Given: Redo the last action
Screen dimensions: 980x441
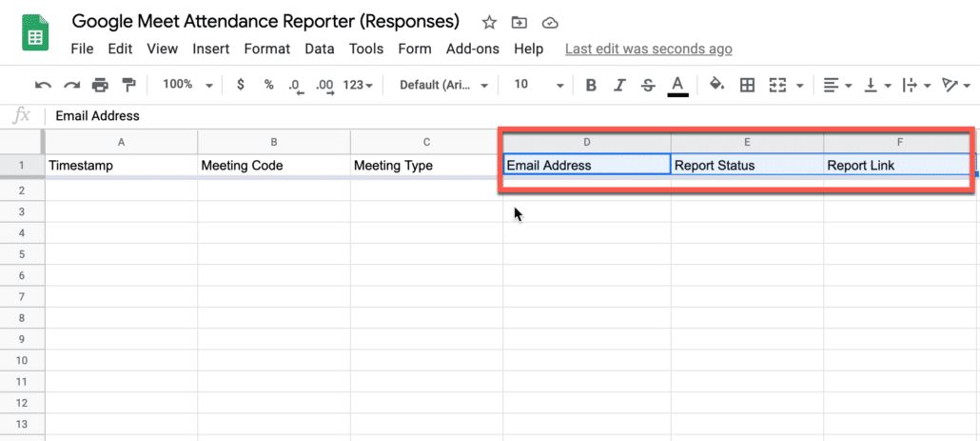Looking at the screenshot, I should (x=72, y=85).
